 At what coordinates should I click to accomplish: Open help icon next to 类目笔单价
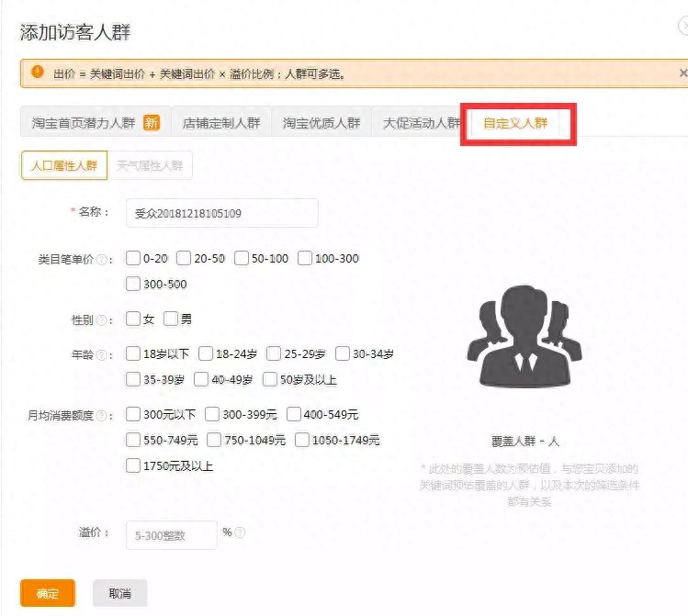pyautogui.click(x=102, y=260)
